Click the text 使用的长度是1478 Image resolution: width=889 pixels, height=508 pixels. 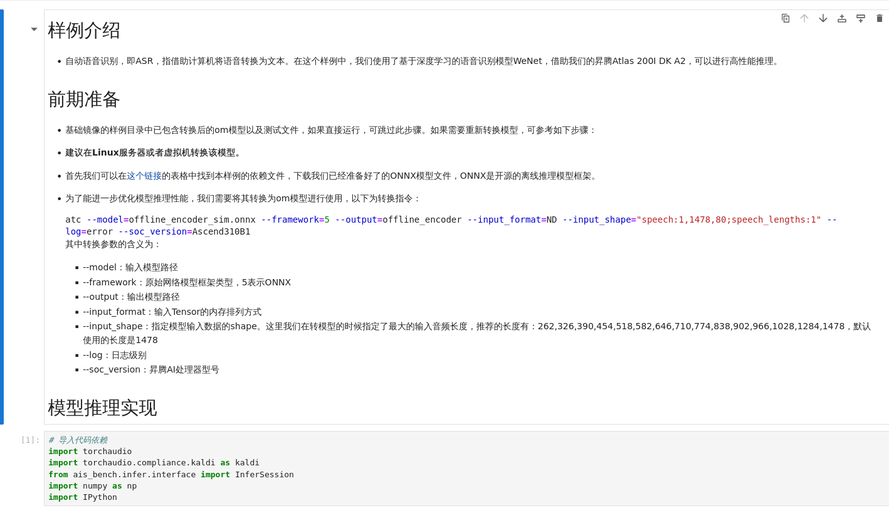point(120,340)
